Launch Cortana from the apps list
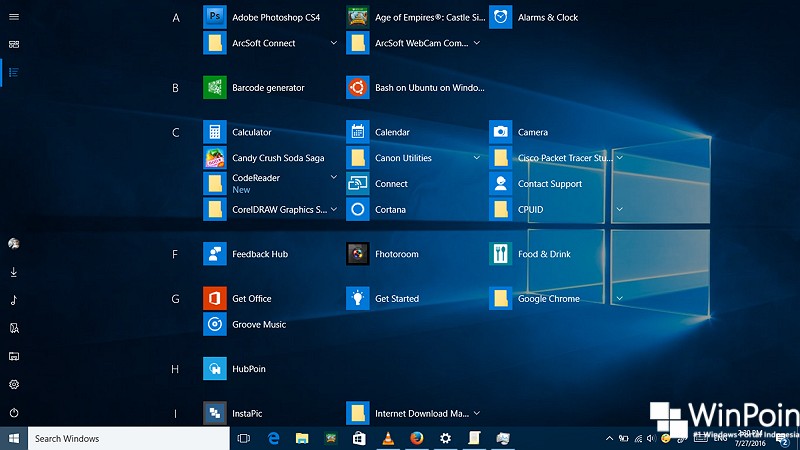 [x=378, y=210]
